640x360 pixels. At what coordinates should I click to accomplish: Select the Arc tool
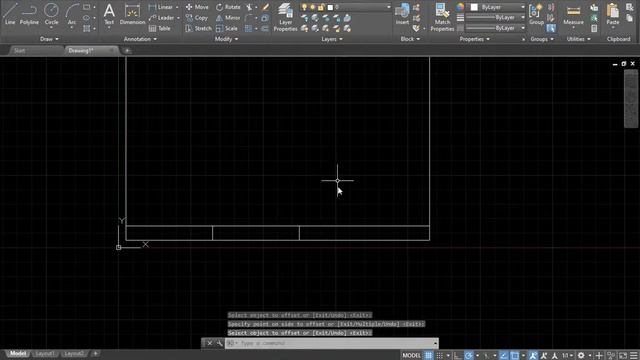tap(72, 13)
